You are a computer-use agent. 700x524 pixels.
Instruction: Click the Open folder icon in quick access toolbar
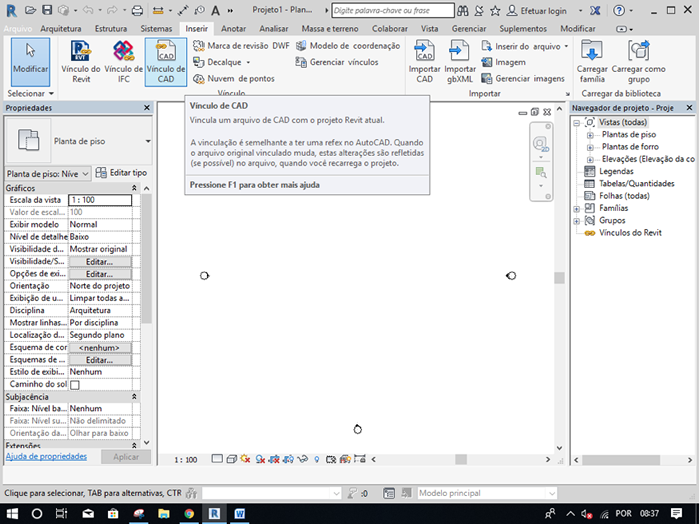point(30,10)
